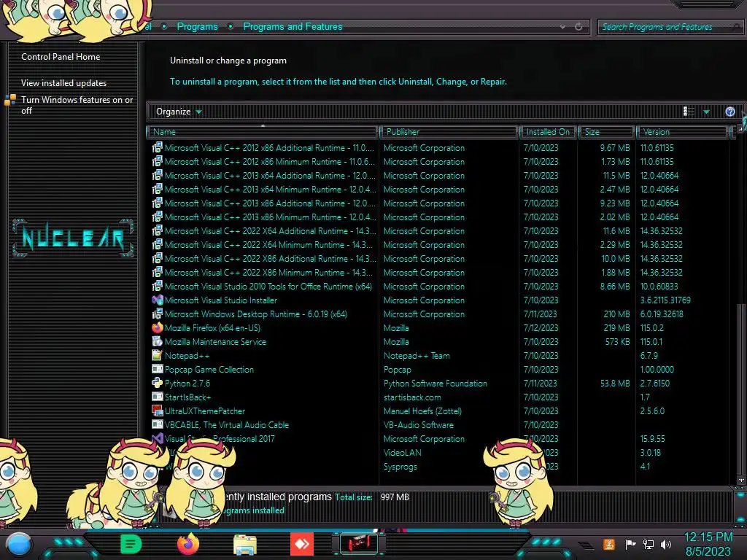Click the VBCABLE Virtual Audio Cable icon
Viewport: 747px width, 560px height.
coord(158,424)
